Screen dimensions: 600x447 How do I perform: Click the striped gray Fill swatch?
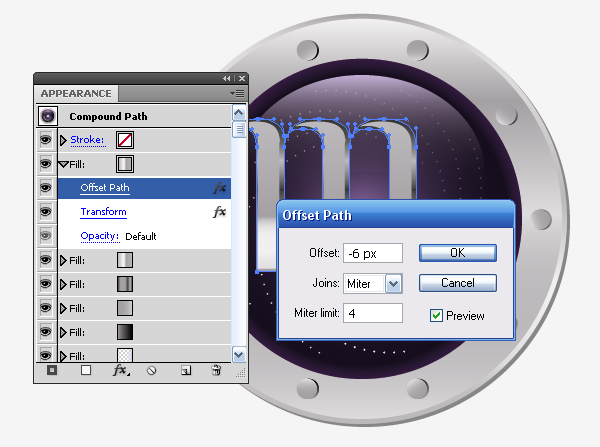pyautogui.click(x=125, y=284)
